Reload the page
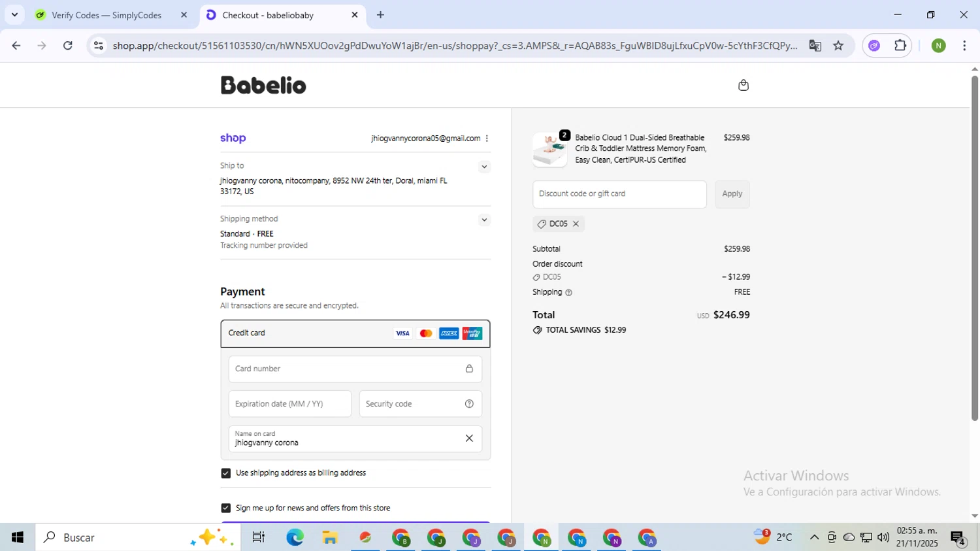 (x=68, y=46)
